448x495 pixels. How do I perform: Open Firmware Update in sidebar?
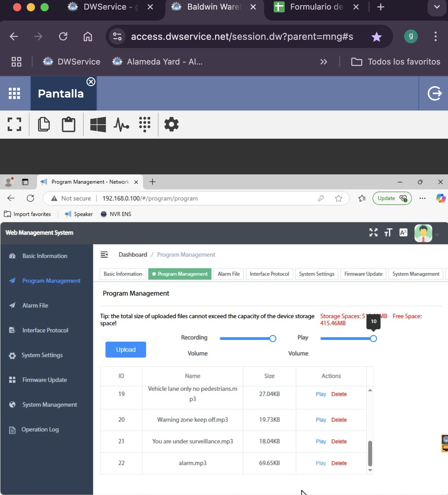[45, 380]
